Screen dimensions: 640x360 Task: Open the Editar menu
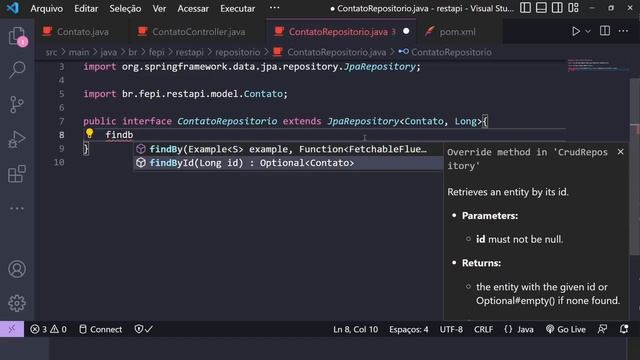coord(86,9)
